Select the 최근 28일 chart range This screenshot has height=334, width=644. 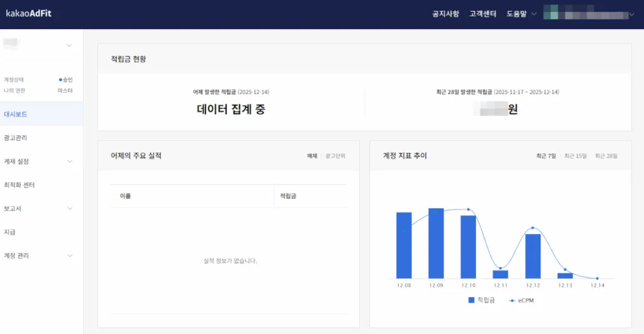point(606,155)
